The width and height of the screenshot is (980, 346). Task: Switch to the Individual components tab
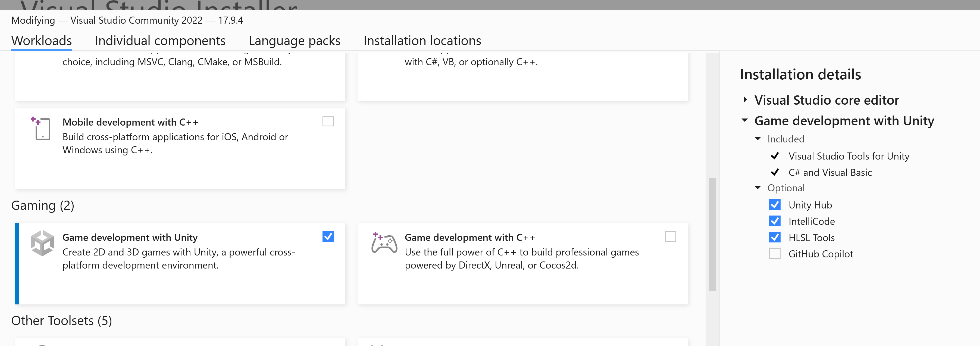160,40
